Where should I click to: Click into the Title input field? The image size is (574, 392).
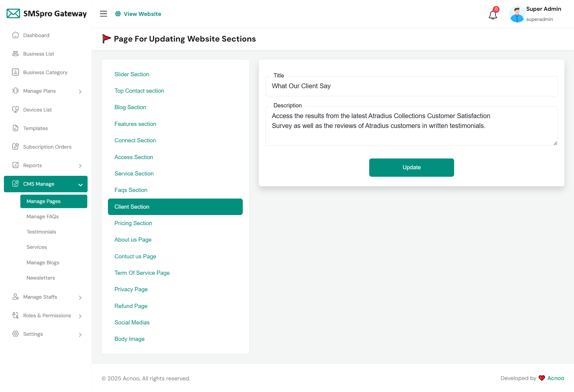click(411, 86)
